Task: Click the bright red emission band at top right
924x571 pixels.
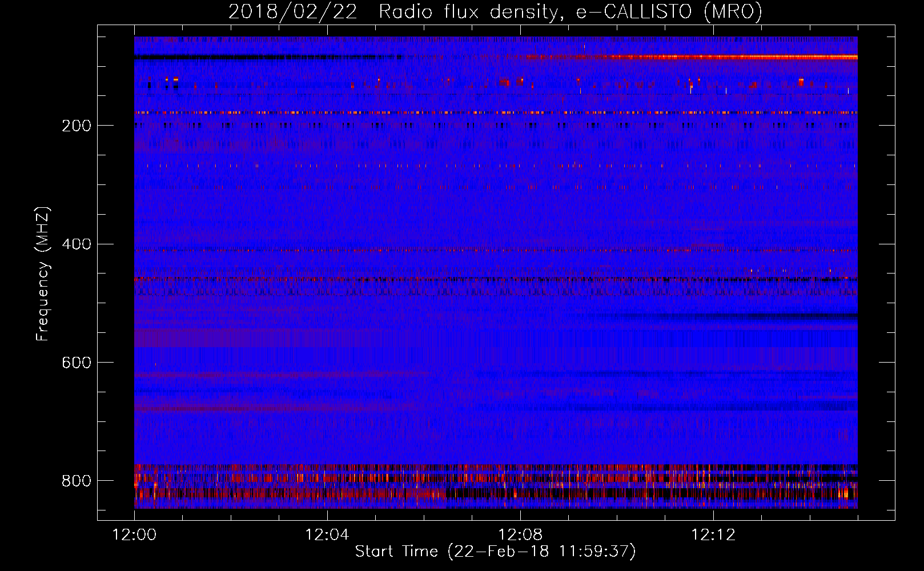Action: click(734, 57)
